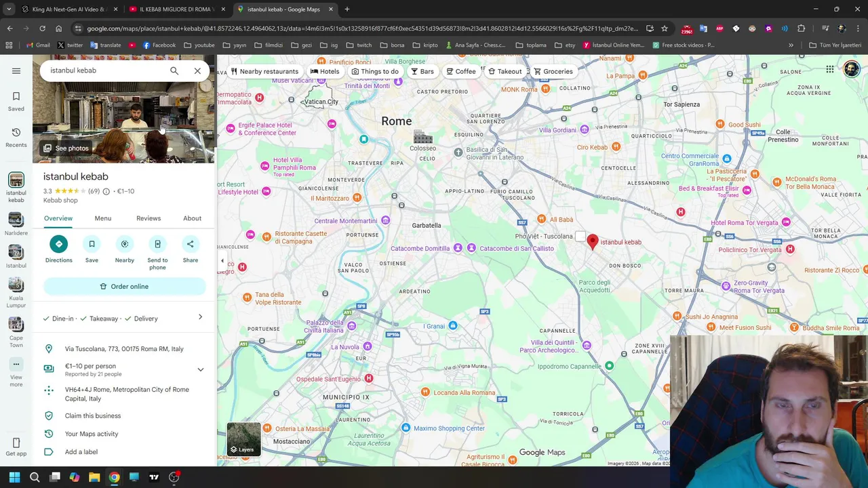Copy plus code VH64+4J Rome
The image size is (868, 488).
(x=124, y=394)
